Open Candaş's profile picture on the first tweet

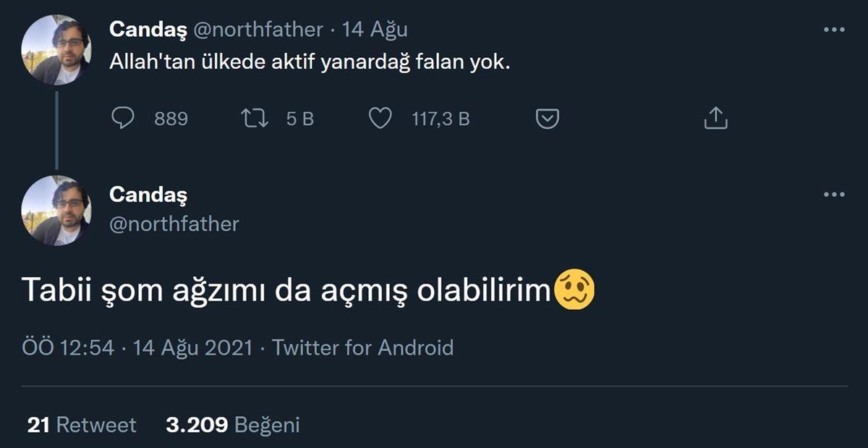click(54, 49)
